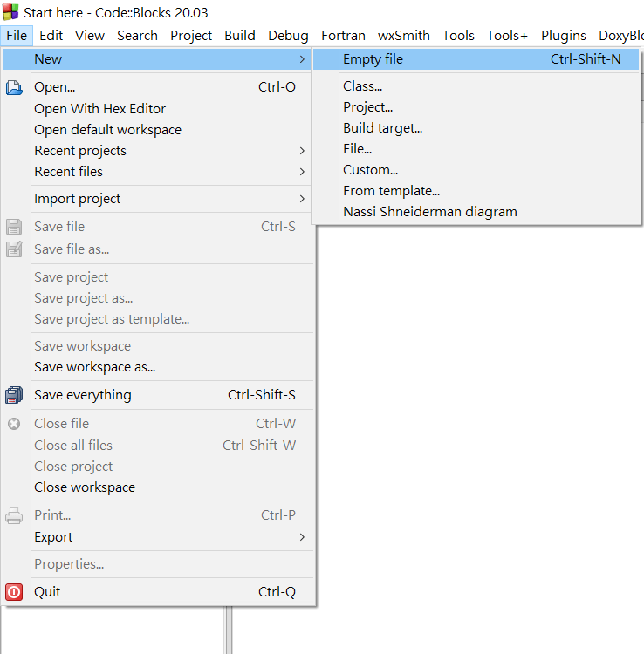Choose Project... from New submenu

(x=476, y=107)
